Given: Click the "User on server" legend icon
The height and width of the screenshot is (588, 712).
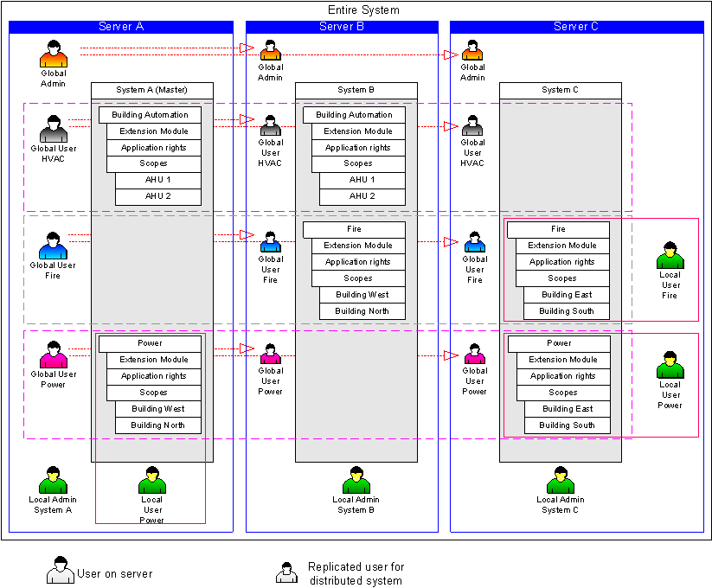Looking at the screenshot, I should [60, 572].
